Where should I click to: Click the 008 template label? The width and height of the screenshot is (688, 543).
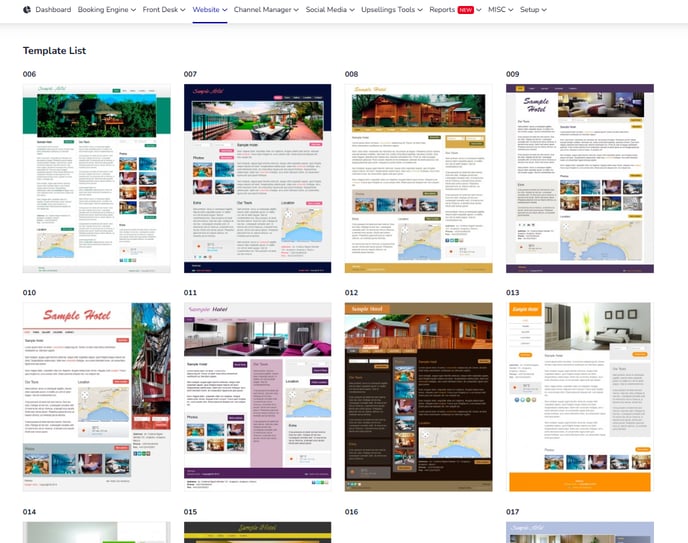click(x=351, y=74)
